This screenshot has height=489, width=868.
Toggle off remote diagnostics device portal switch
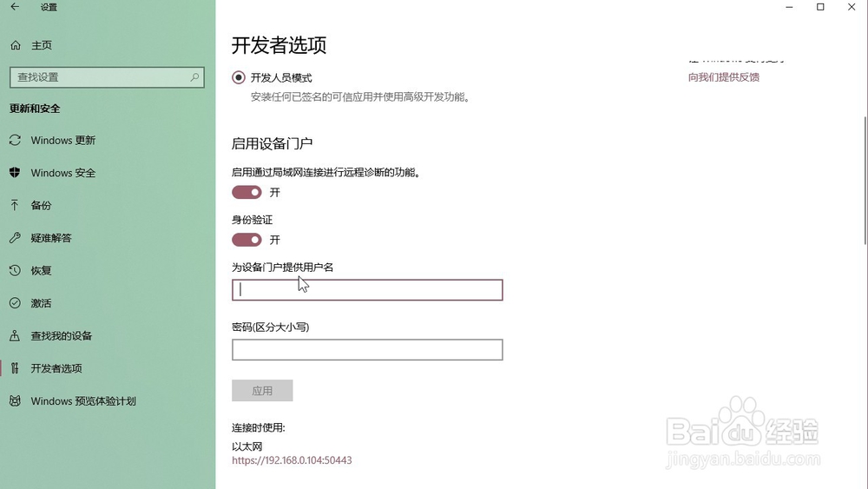pyautogui.click(x=247, y=192)
